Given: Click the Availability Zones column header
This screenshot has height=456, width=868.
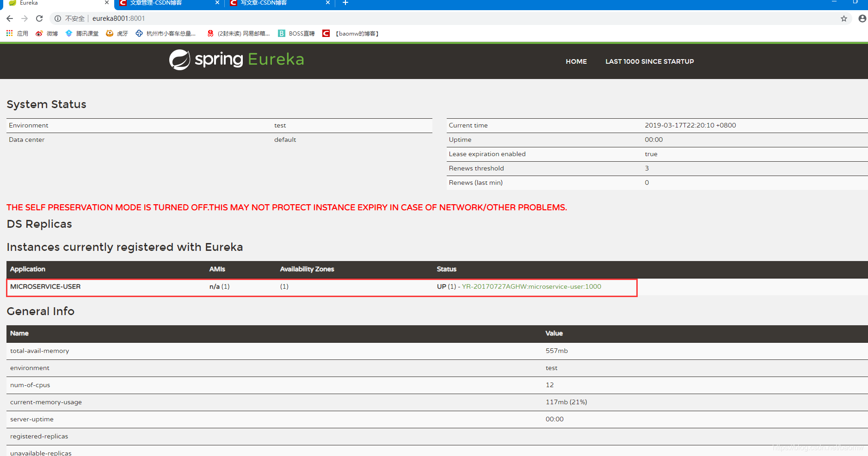Looking at the screenshot, I should pyautogui.click(x=307, y=269).
